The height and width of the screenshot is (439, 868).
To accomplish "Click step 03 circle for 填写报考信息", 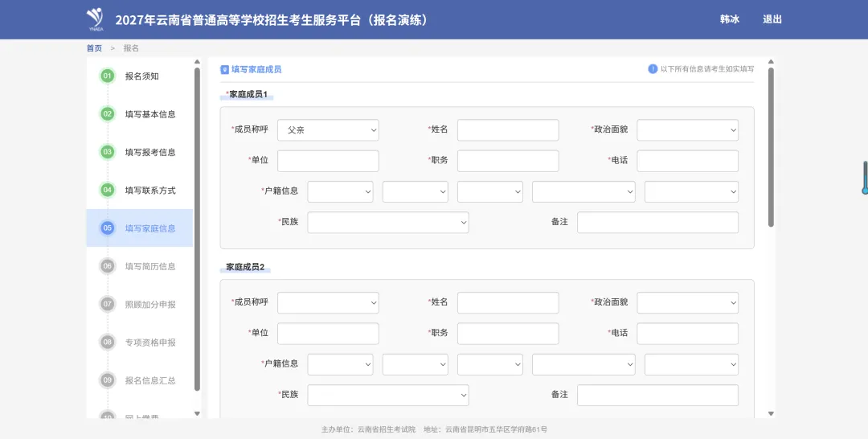I will pos(108,152).
